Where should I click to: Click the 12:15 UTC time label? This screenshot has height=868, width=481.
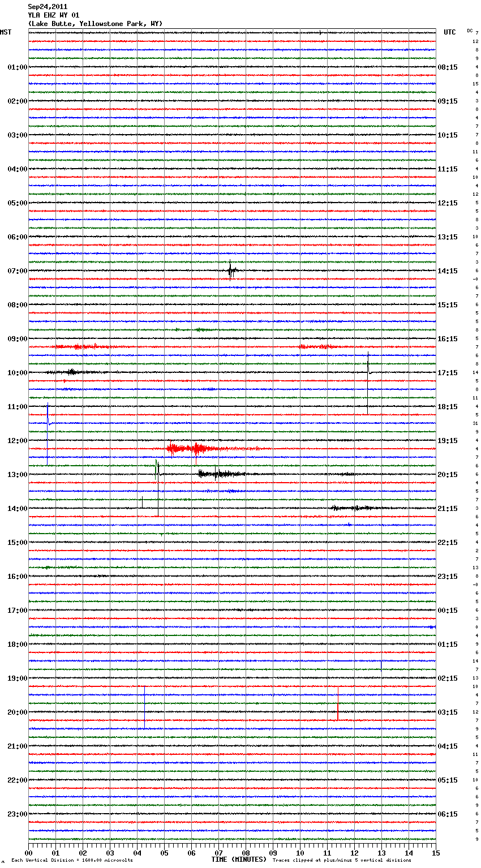[448, 203]
